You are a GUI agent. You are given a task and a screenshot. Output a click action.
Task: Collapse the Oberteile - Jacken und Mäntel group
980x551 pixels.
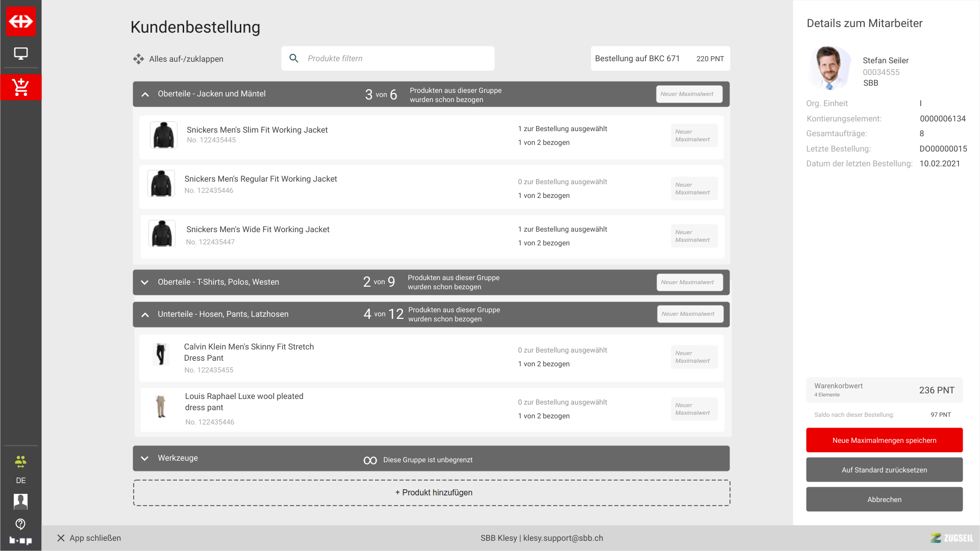(x=145, y=94)
